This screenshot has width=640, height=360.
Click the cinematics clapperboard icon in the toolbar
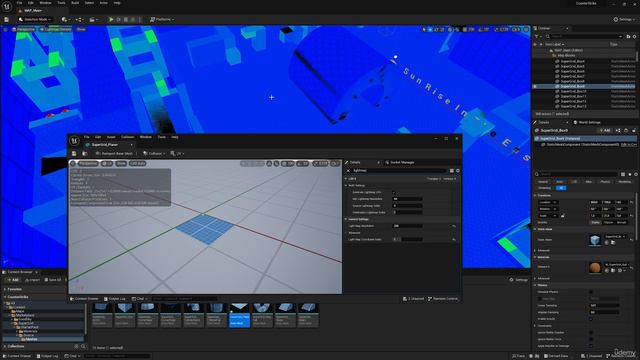[x=93, y=19]
